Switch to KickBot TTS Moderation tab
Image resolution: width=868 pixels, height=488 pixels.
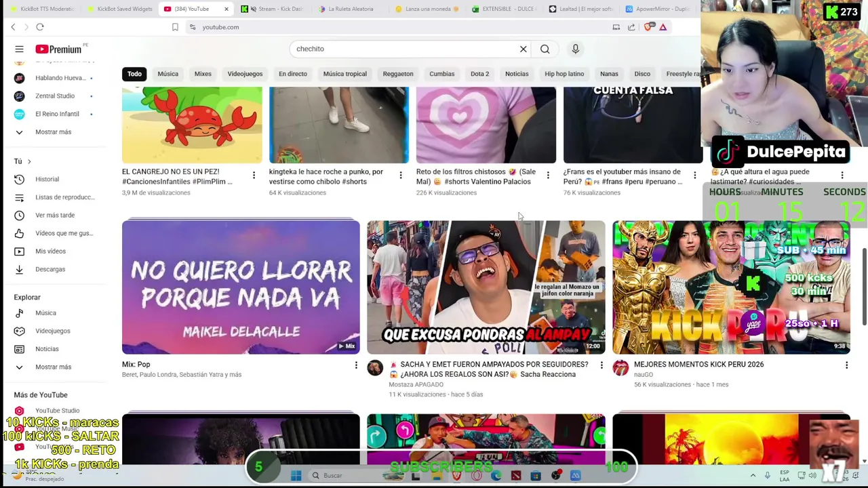pos(42,9)
